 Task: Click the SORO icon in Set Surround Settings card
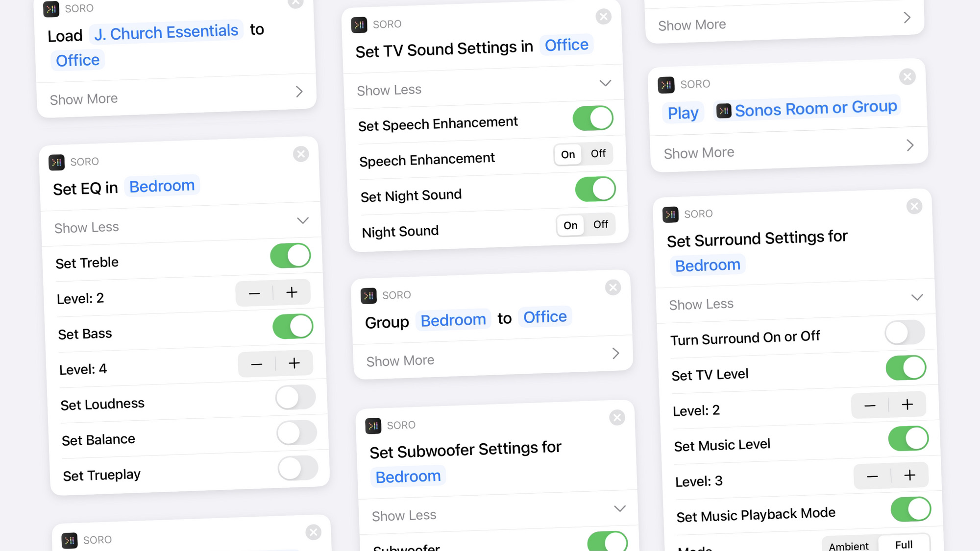tap(670, 213)
